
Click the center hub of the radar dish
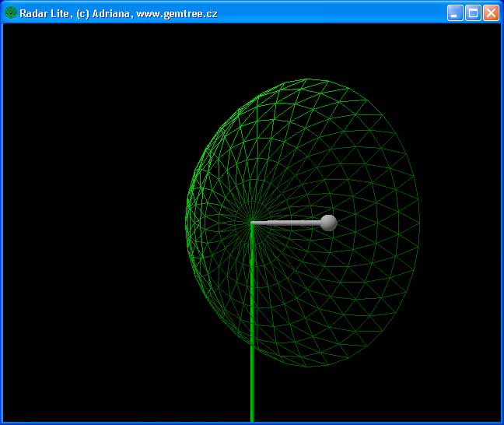click(x=251, y=223)
